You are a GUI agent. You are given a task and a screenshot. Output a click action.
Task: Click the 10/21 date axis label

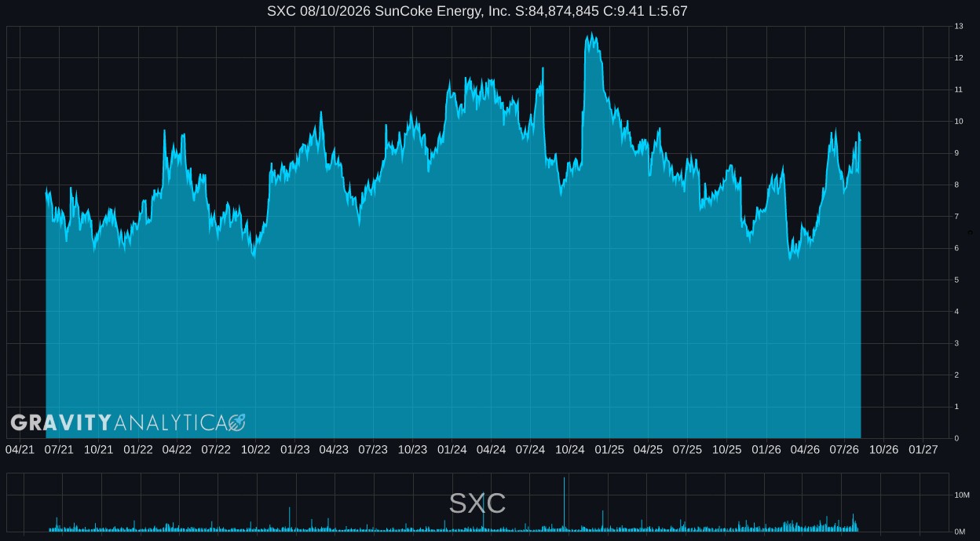(x=98, y=450)
